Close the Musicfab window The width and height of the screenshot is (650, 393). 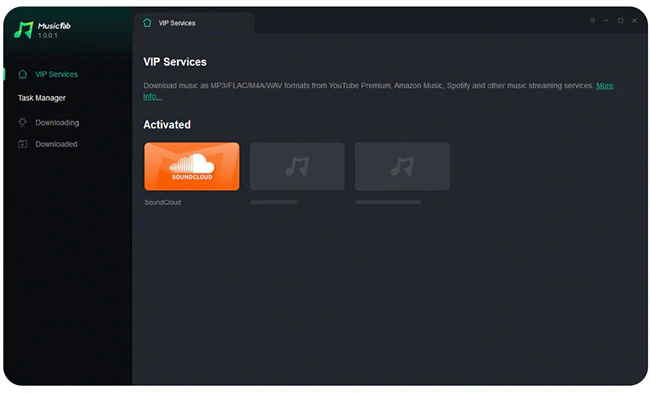tap(635, 20)
